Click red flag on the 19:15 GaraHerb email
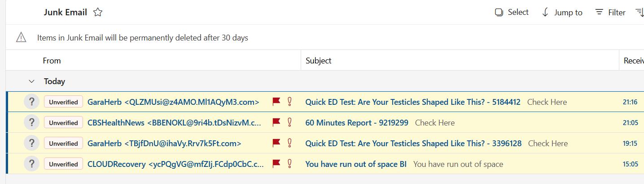The image size is (644, 184). (x=276, y=143)
